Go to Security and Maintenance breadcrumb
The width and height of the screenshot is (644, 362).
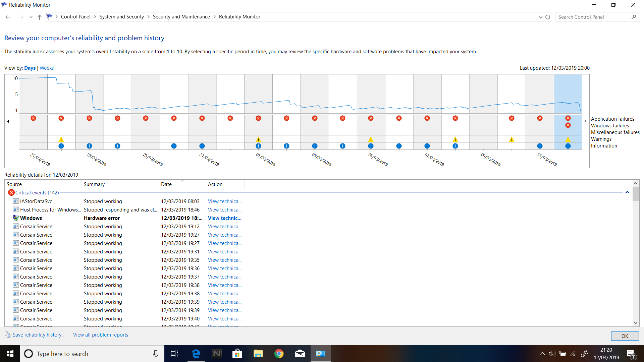click(181, 17)
